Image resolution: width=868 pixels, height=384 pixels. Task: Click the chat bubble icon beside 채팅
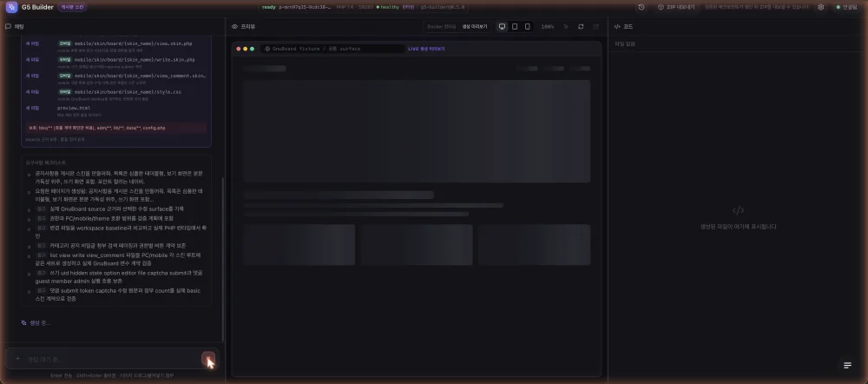(9, 27)
